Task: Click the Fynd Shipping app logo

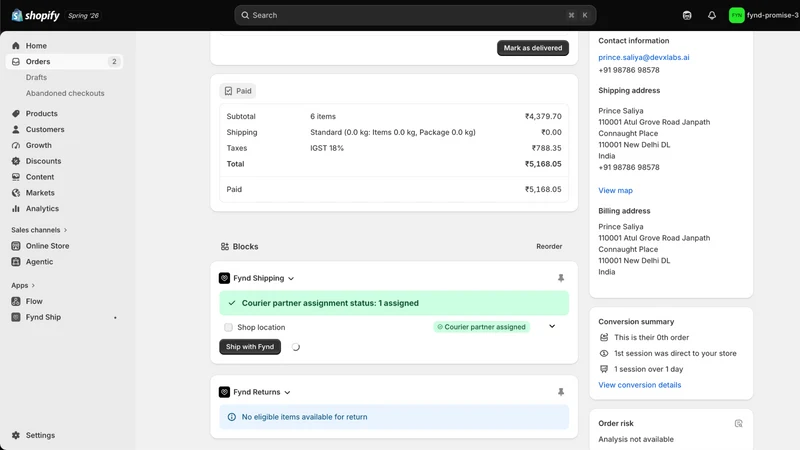Action: pyautogui.click(x=224, y=278)
